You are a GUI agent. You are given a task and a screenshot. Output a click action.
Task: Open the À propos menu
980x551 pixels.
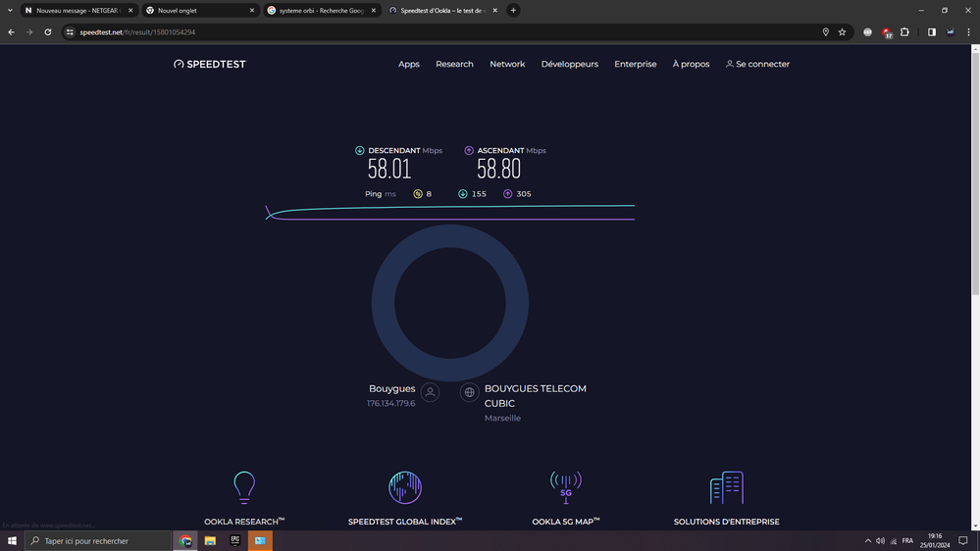point(691,64)
